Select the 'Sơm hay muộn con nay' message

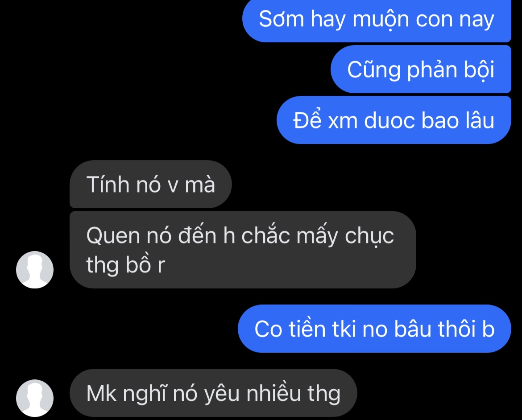[377, 20]
